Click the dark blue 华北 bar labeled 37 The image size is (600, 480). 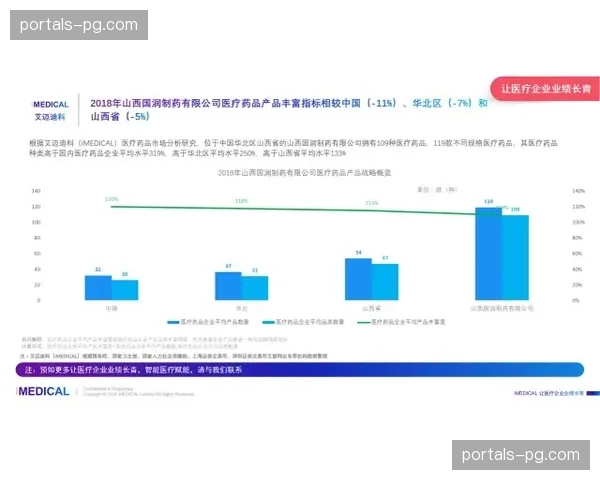pyautogui.click(x=228, y=286)
